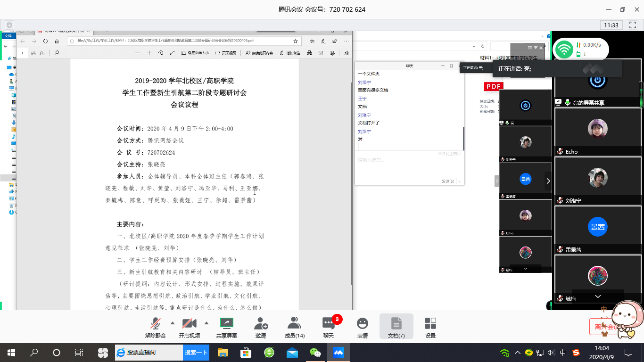Click the gray collapse arrow beside chat window
The image size is (644, 362).
pos(496,181)
